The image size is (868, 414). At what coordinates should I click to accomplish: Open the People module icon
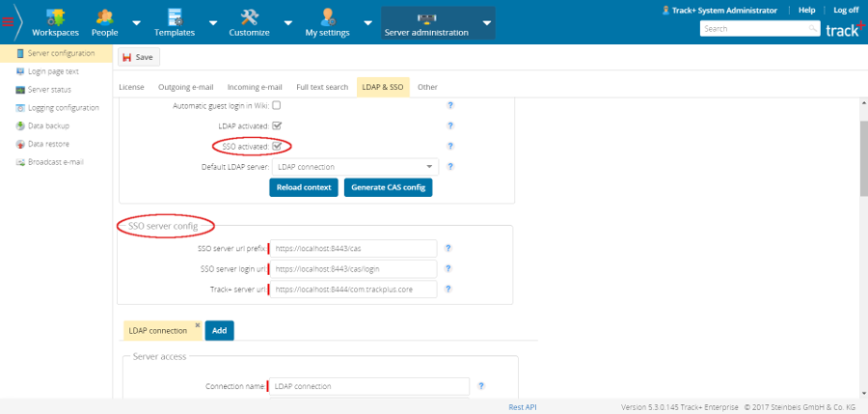pos(104,16)
